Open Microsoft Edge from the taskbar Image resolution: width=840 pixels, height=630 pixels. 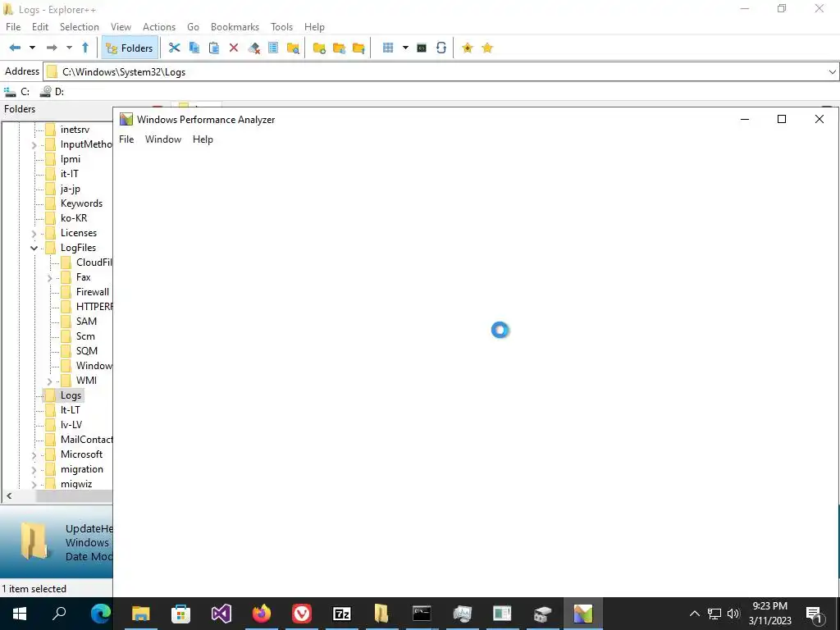point(101,614)
